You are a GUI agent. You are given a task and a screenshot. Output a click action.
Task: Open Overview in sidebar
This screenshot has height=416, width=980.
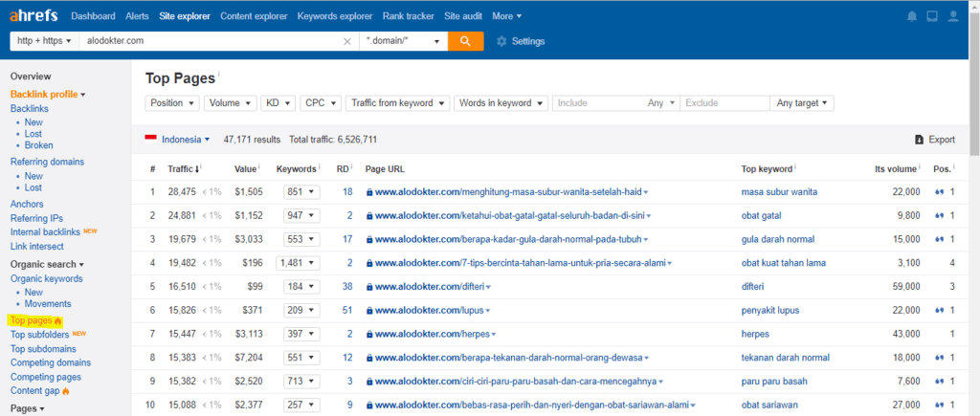[x=31, y=77]
